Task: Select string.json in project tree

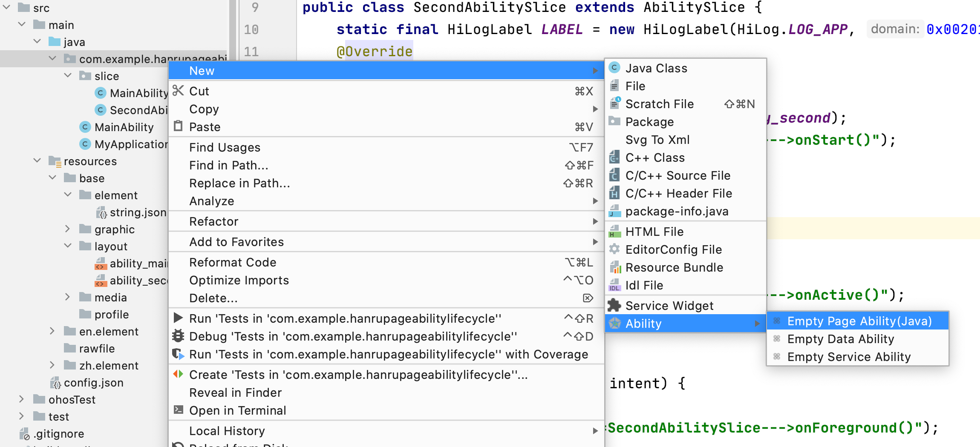Action: click(x=138, y=212)
